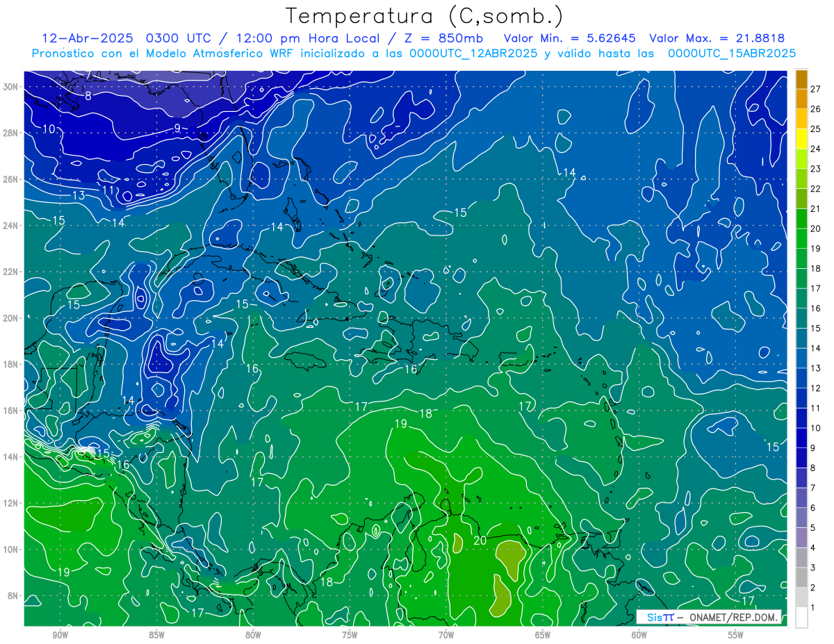
Task: Pick the legend color swatch for 14
Action: tap(801, 339)
